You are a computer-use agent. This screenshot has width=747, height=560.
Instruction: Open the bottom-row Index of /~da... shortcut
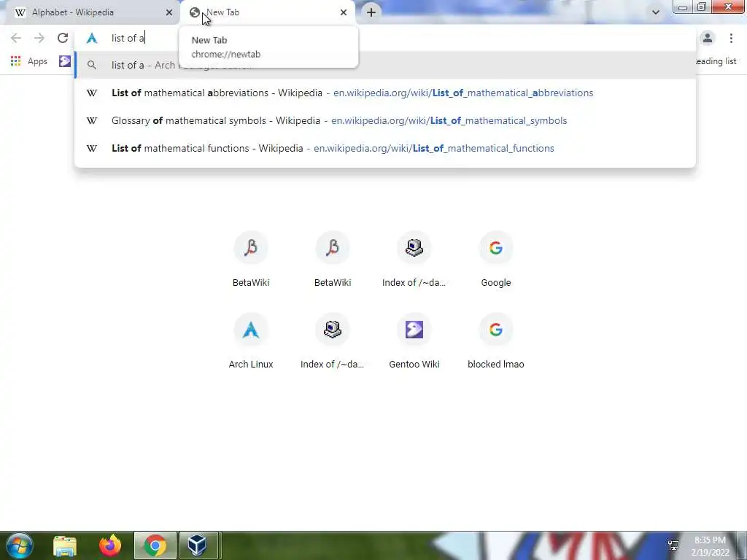pyautogui.click(x=333, y=341)
